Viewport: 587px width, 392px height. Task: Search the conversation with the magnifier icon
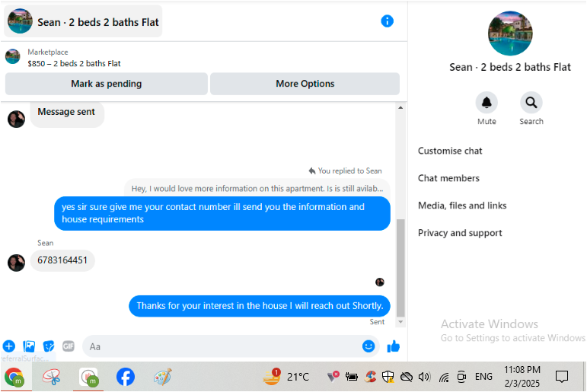pos(531,103)
